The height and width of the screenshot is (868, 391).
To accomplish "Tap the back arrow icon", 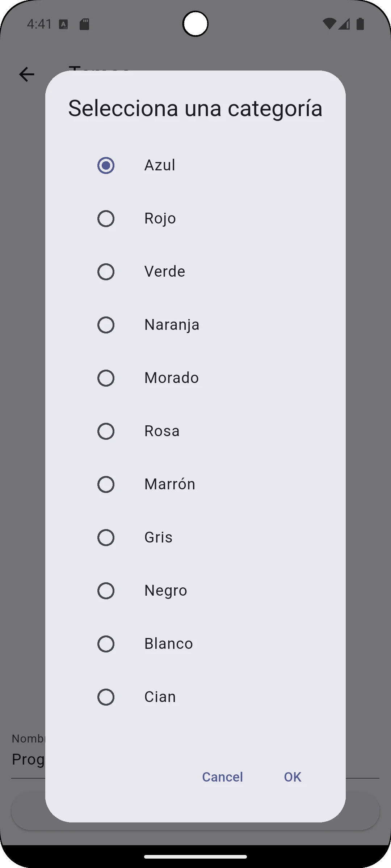I will tap(26, 75).
